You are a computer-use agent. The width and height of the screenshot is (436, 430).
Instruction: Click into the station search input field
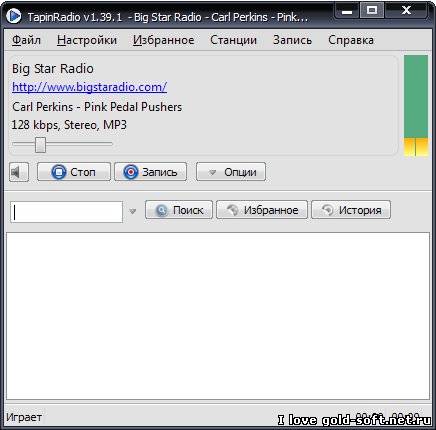(x=67, y=212)
